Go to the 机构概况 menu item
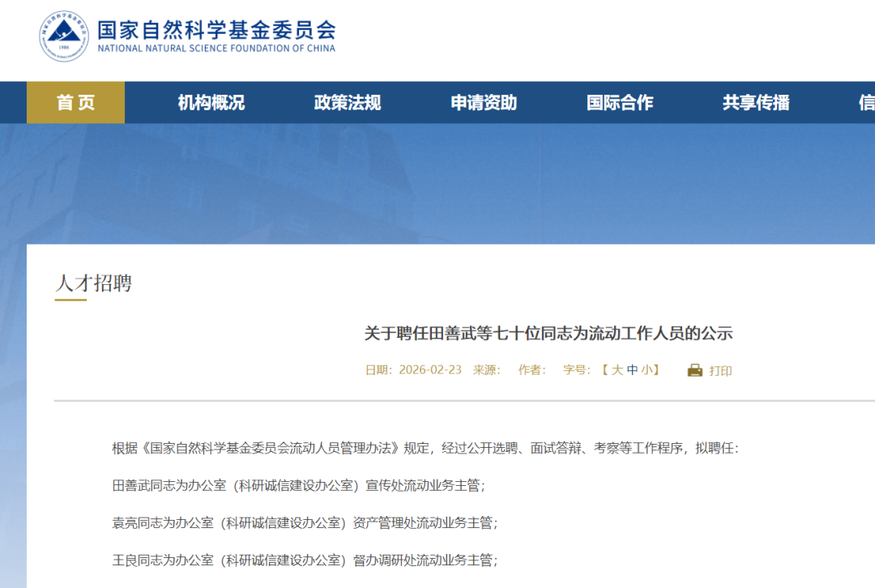Screen dimensions: 875x588 pos(211,103)
